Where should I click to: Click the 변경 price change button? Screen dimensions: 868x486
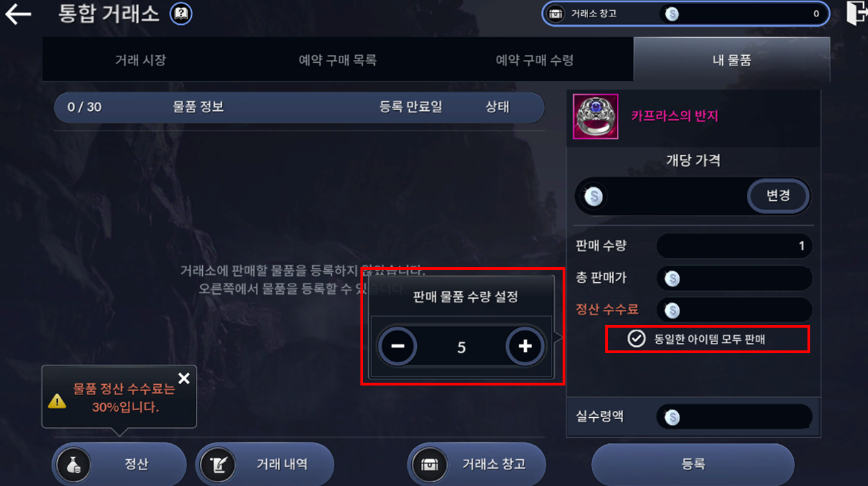778,196
